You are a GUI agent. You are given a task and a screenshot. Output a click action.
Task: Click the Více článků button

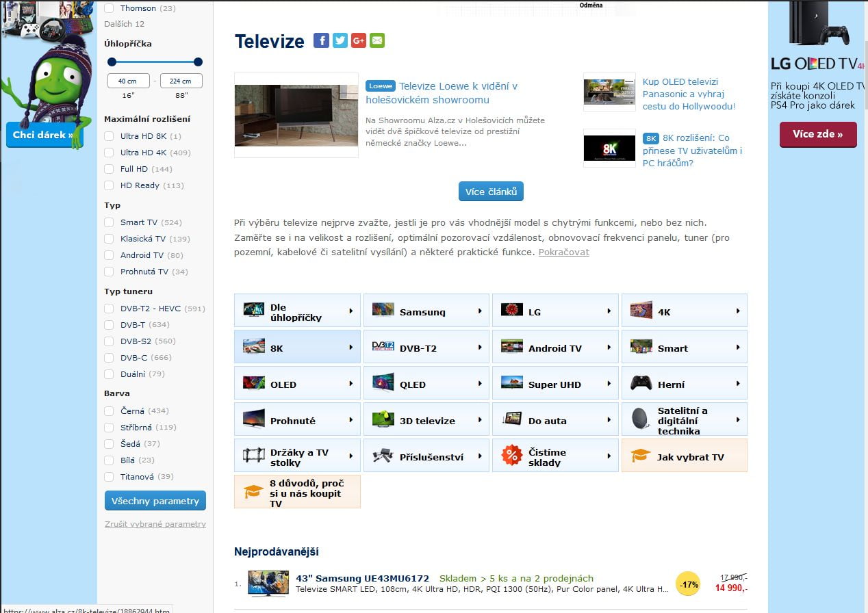[491, 192]
